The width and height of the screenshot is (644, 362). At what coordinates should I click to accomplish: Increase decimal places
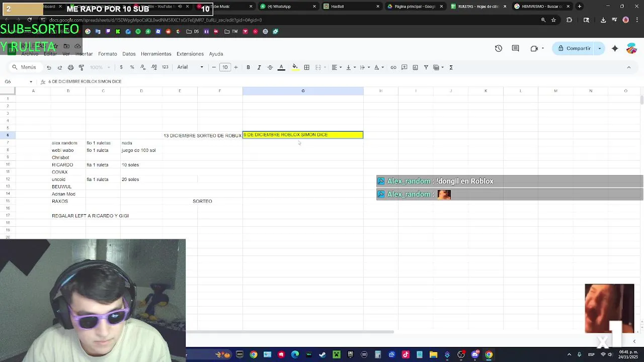point(154,67)
